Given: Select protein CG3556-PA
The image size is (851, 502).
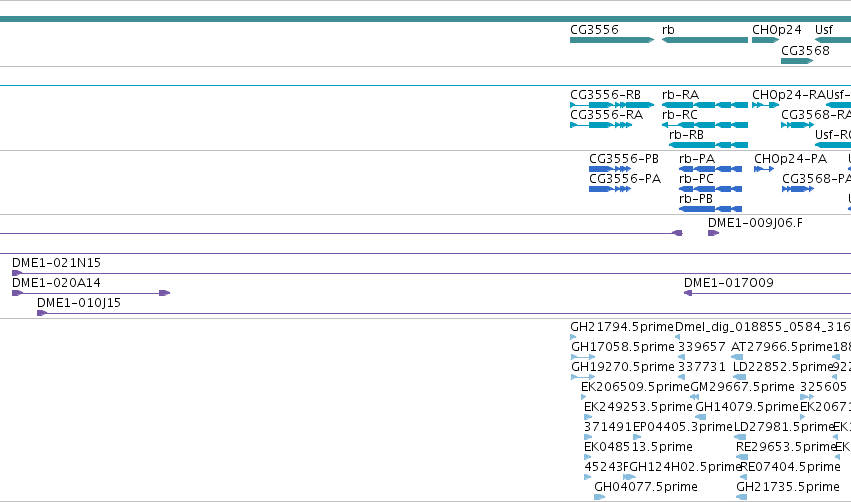Looking at the screenshot, I should click(609, 189).
